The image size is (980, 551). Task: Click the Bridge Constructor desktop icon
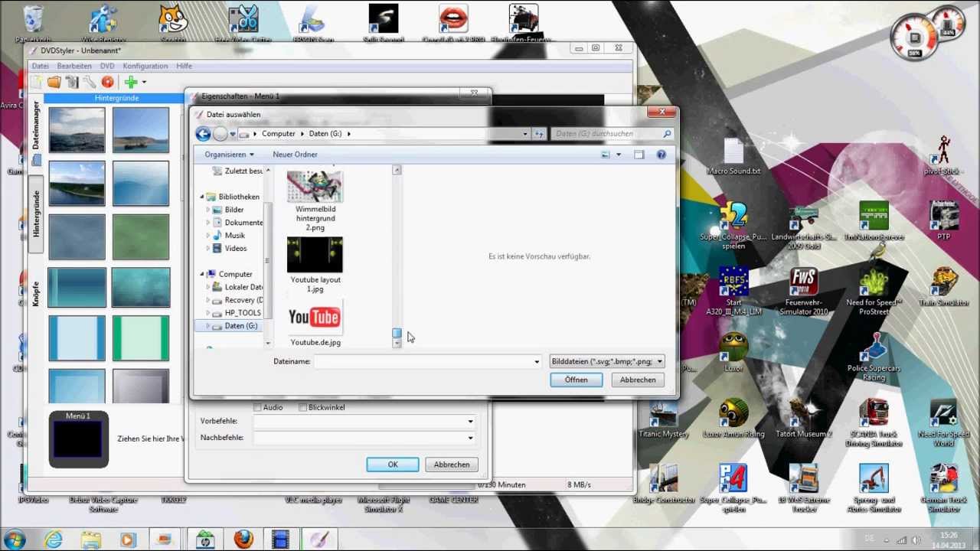(664, 484)
